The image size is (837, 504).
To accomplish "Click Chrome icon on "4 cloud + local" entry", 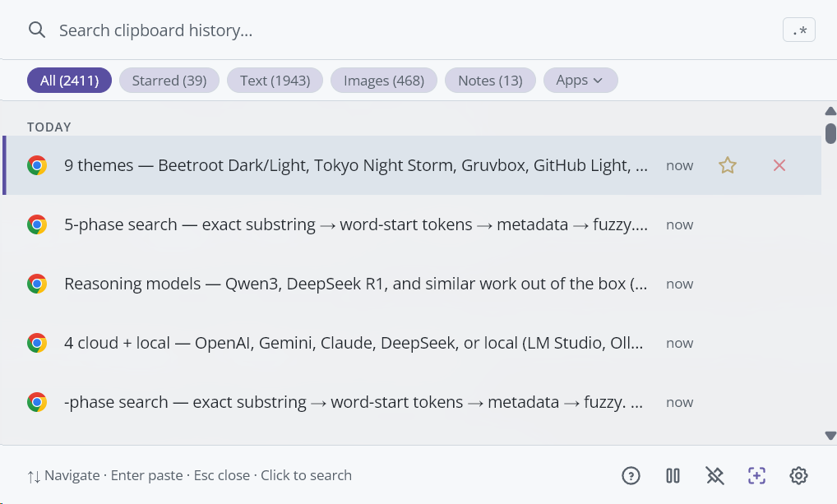I will [37, 343].
